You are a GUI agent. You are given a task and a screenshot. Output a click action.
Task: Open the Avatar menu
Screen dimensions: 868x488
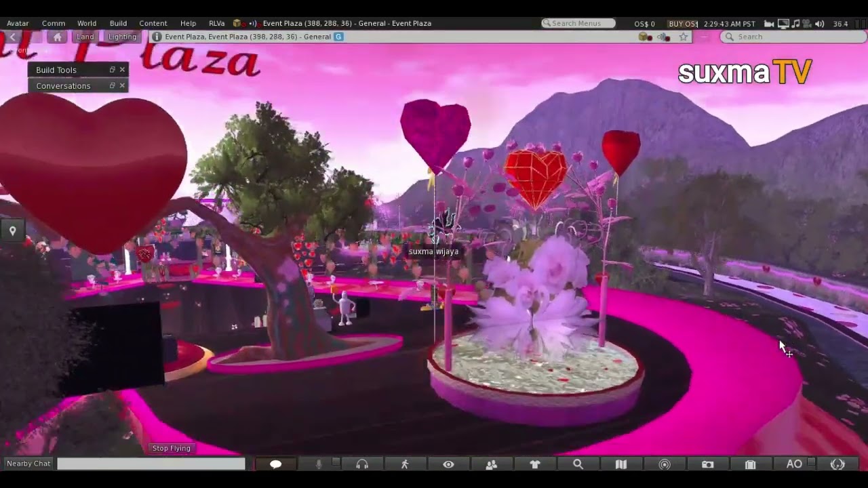(x=18, y=24)
